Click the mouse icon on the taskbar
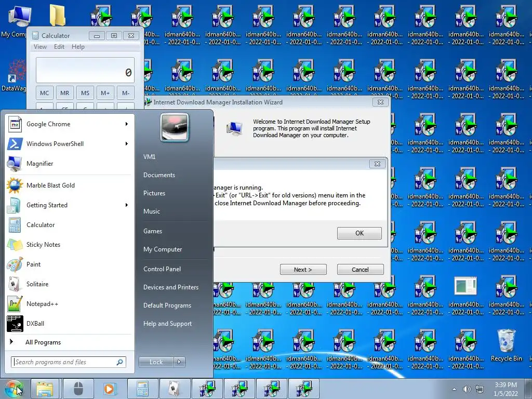532x399 pixels. pyautogui.click(x=78, y=389)
